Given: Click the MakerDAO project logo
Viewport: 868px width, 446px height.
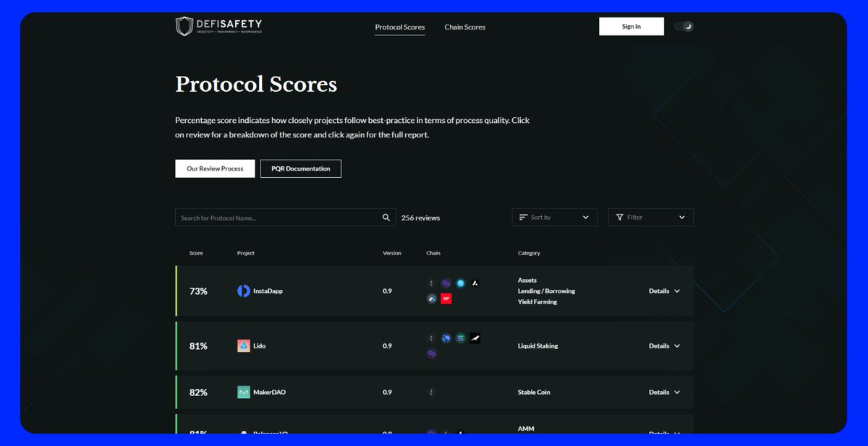Looking at the screenshot, I should click(244, 393).
